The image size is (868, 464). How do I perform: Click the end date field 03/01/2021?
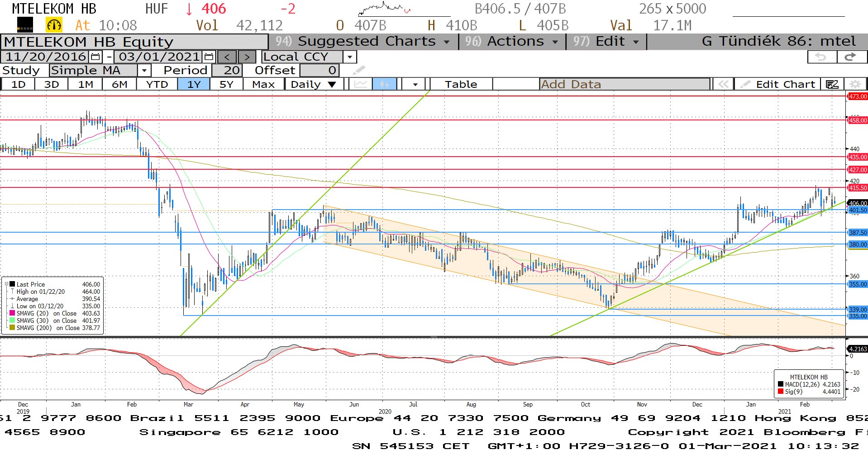[x=159, y=57]
